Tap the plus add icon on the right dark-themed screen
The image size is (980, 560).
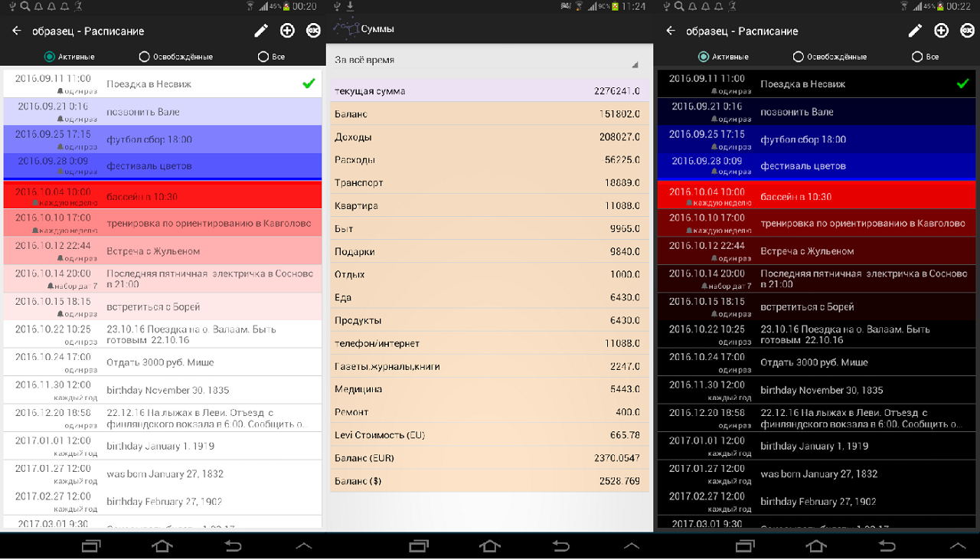941,31
